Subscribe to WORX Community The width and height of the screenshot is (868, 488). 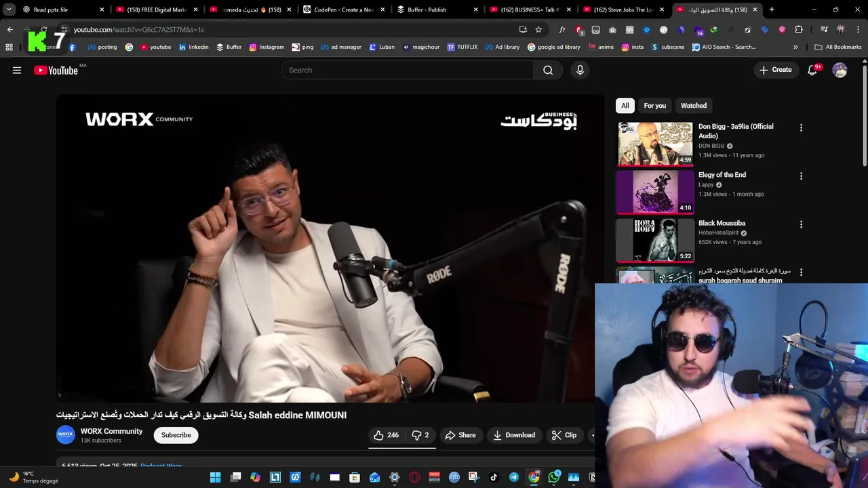(x=176, y=435)
